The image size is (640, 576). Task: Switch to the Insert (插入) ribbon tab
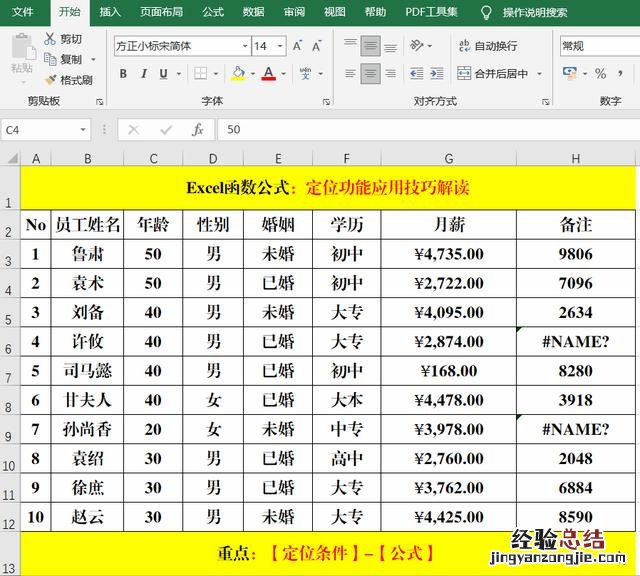click(x=111, y=12)
